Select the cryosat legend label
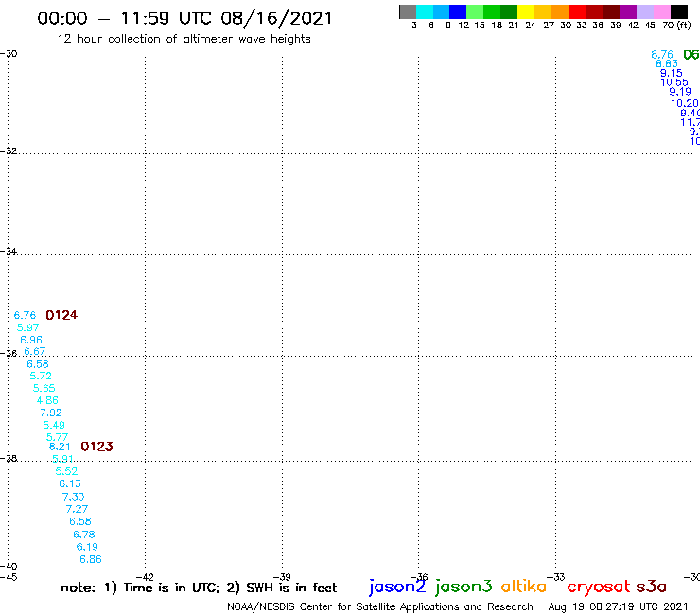 (599, 587)
